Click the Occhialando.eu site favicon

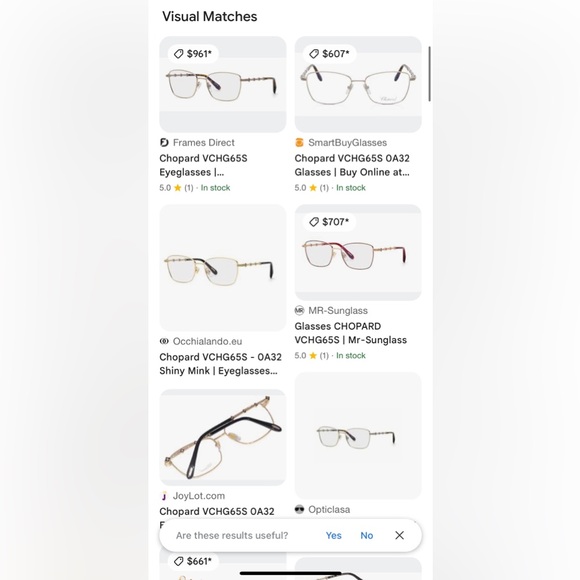click(164, 341)
